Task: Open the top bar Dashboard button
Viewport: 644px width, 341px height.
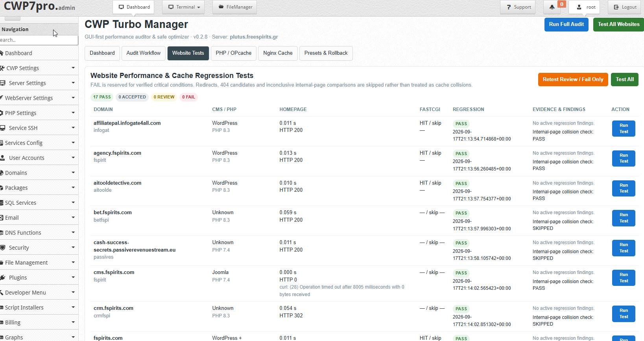Action: [133, 7]
